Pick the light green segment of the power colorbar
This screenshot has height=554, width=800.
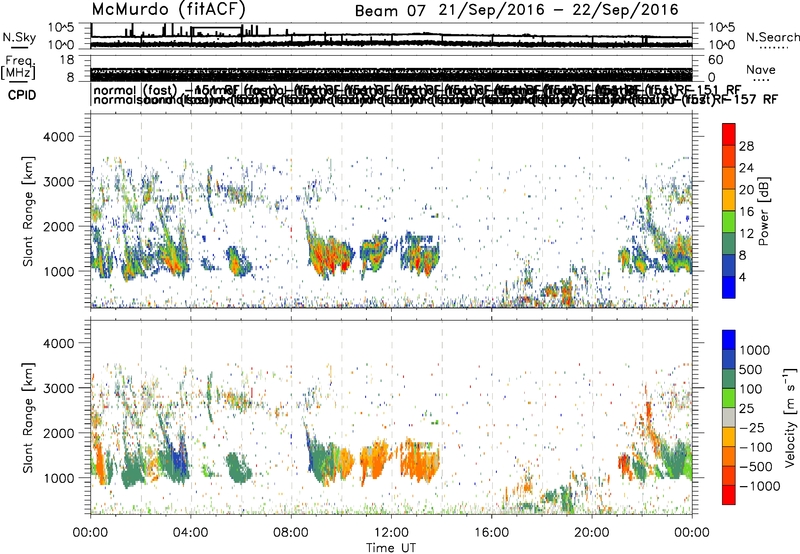coord(729,222)
